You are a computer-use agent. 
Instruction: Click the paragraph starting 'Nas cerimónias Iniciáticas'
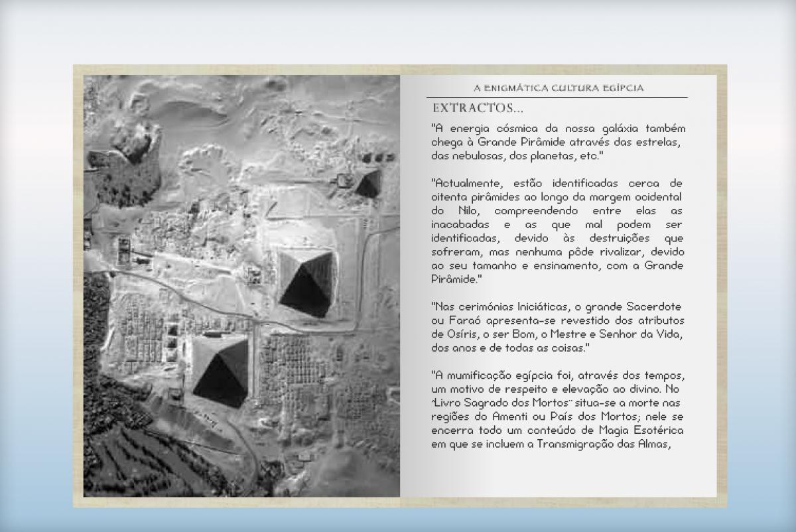pos(557,327)
